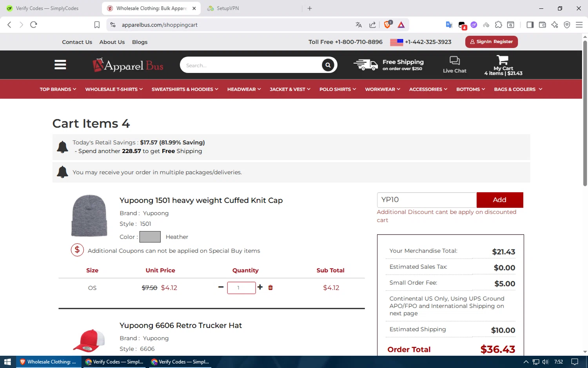The image size is (588, 368).
Task: Click the page vertical scrollbar
Action: click(x=585, y=114)
